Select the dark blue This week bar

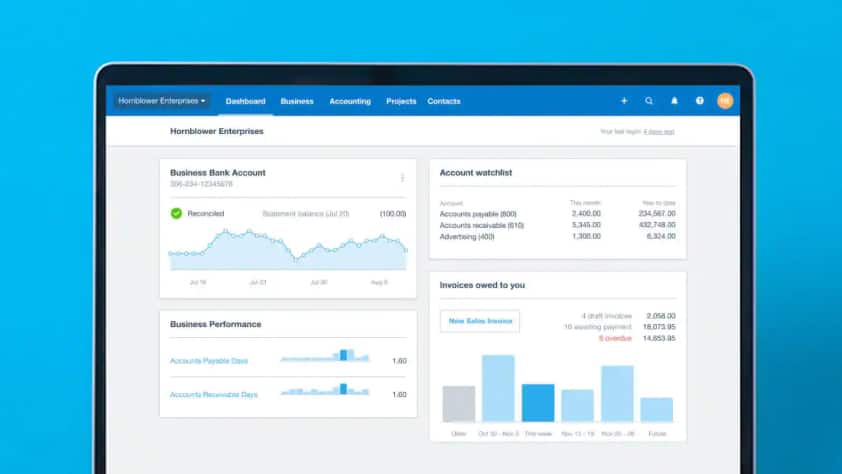[x=538, y=402]
